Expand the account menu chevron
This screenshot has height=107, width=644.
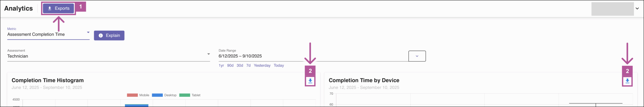tap(637, 9)
